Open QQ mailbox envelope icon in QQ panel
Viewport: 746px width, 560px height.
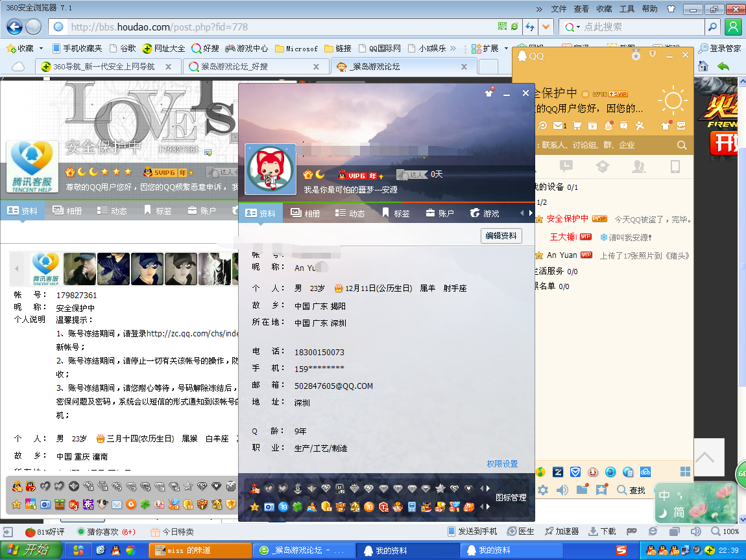click(x=559, y=126)
